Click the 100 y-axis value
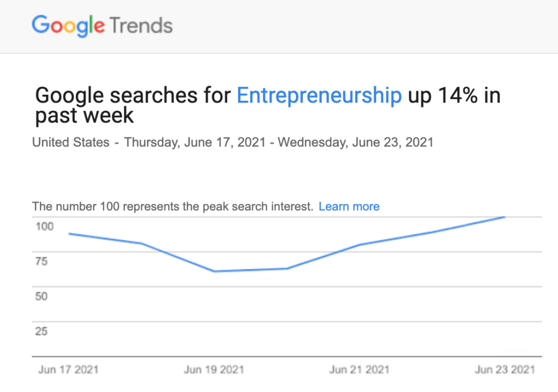Image resolution: width=558 pixels, height=392 pixels. pos(45,226)
